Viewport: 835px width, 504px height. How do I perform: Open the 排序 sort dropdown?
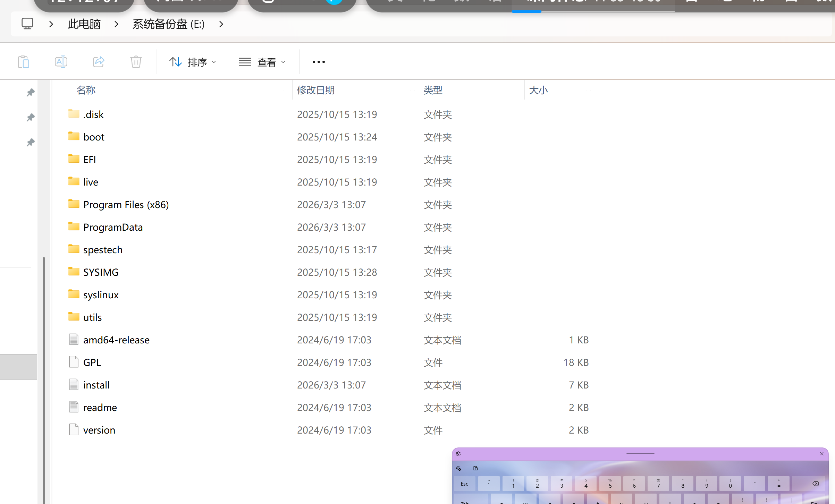[x=193, y=62]
